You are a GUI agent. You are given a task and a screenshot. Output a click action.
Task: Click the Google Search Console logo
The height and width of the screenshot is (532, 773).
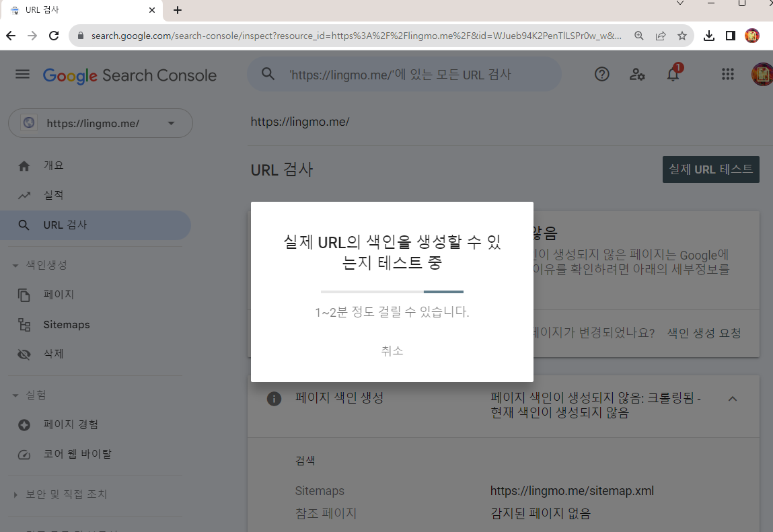[130, 75]
